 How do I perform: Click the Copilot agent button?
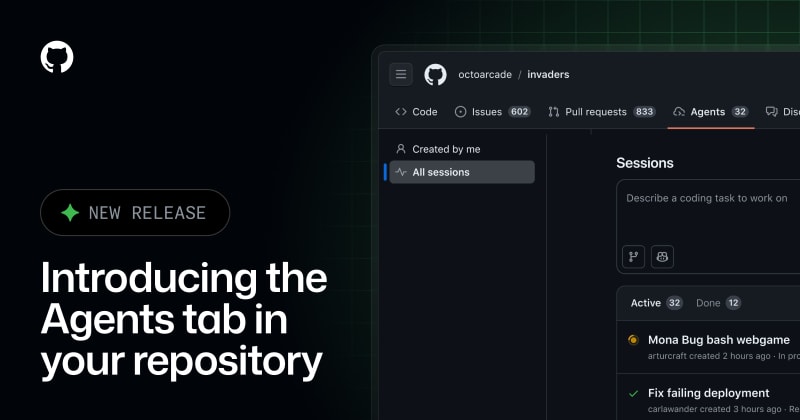(662, 257)
